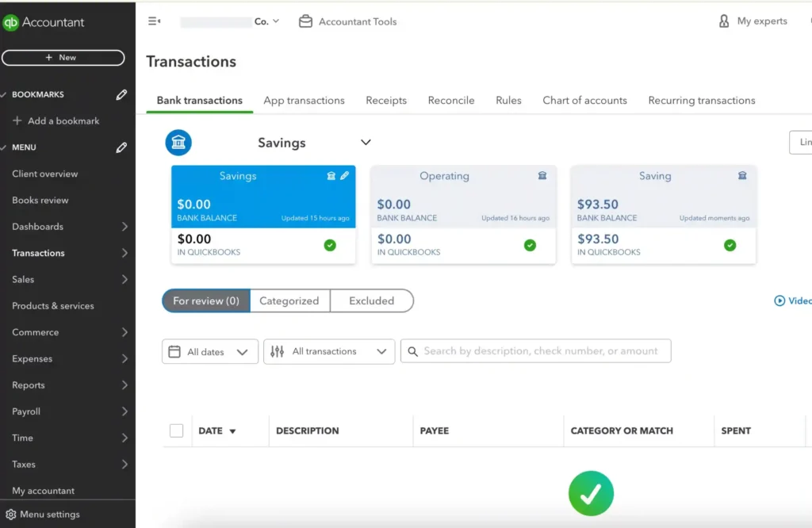Switch to Bank transactions tab

click(199, 101)
